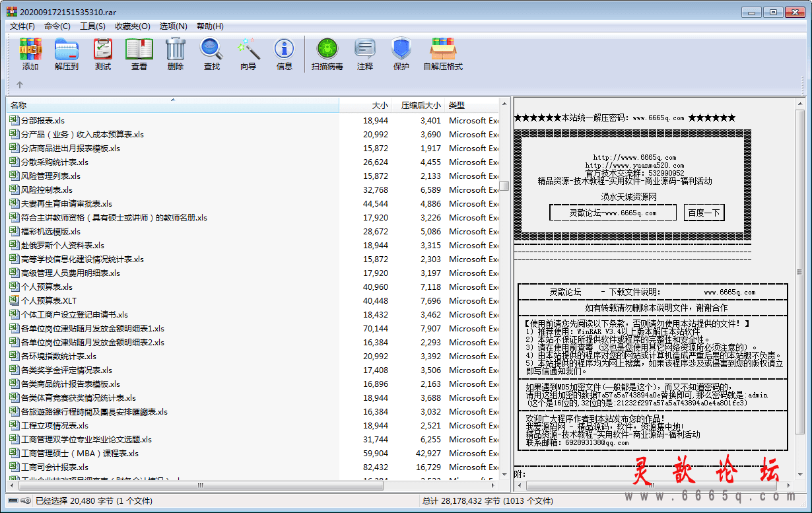812x513 pixels.
Task: Select file 高等学校信息化建设情况统计表.xls
Action: 83,259
